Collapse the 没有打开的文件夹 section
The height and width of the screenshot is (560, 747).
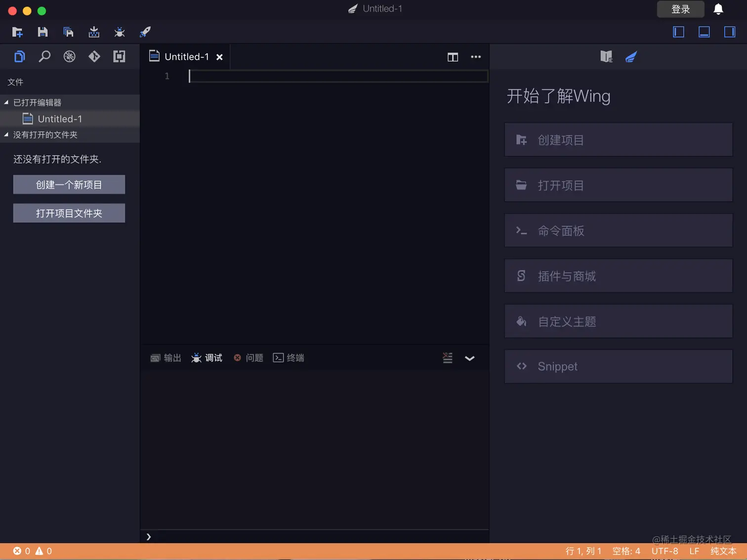tap(70, 135)
